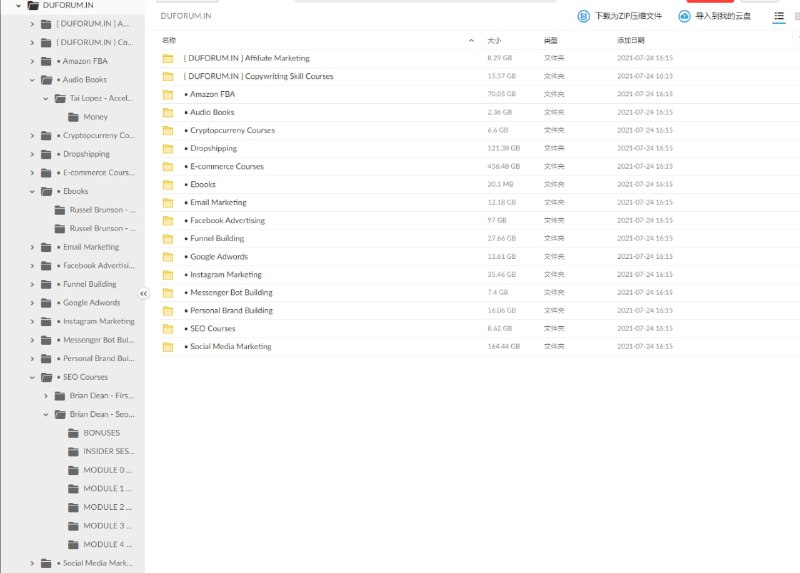Select Facebook Advertisi... in sidebar tree
Viewport: 800px width, 573px height.
[98, 265]
